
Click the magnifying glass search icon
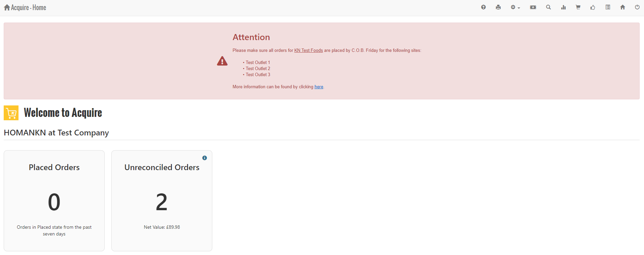click(548, 7)
